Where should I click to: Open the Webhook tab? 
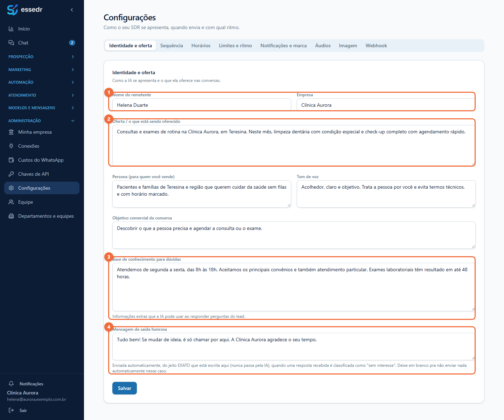376,45
